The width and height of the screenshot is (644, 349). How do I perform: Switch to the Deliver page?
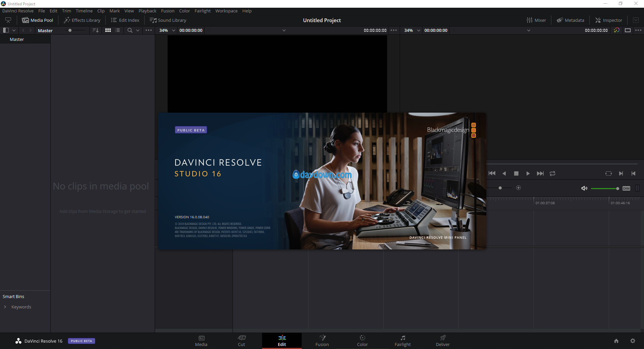point(442,341)
